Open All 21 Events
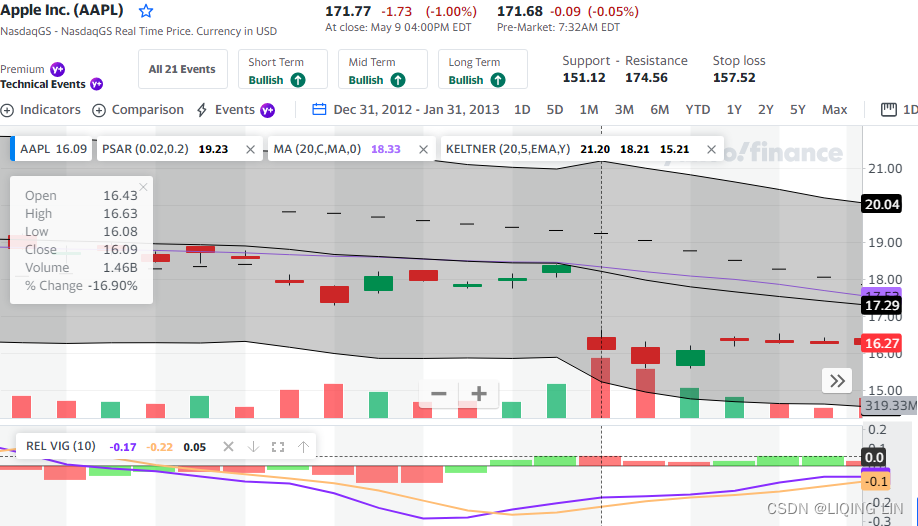This screenshot has width=918, height=526. tap(182, 69)
